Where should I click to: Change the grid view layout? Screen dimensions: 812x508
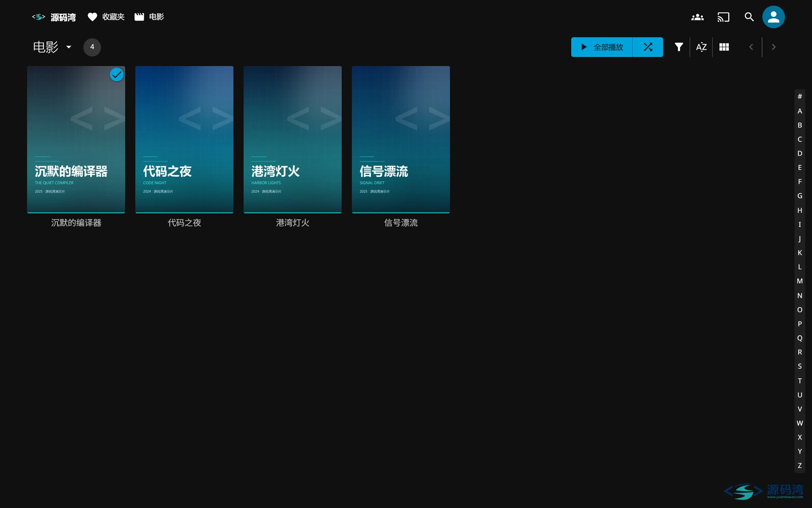[x=724, y=47]
